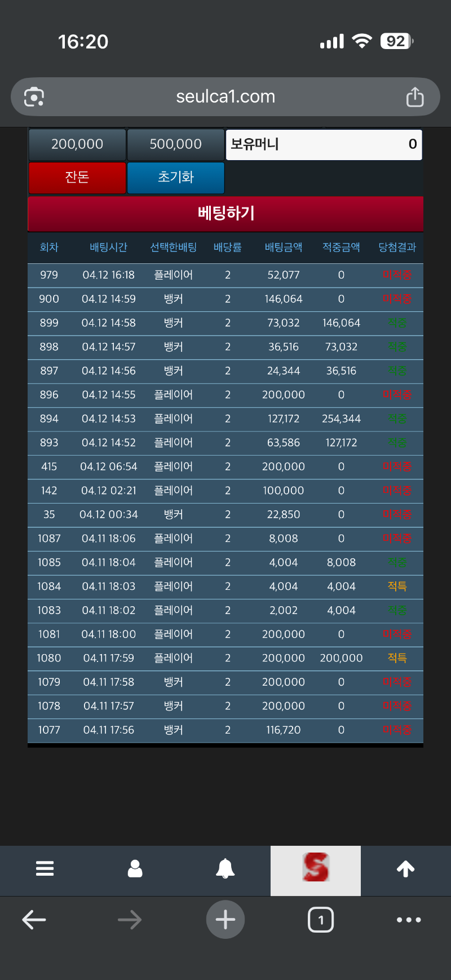Viewport: 451px width, 980px height.
Task: Select the 200,000 bet amount button
Action: pyautogui.click(x=77, y=144)
